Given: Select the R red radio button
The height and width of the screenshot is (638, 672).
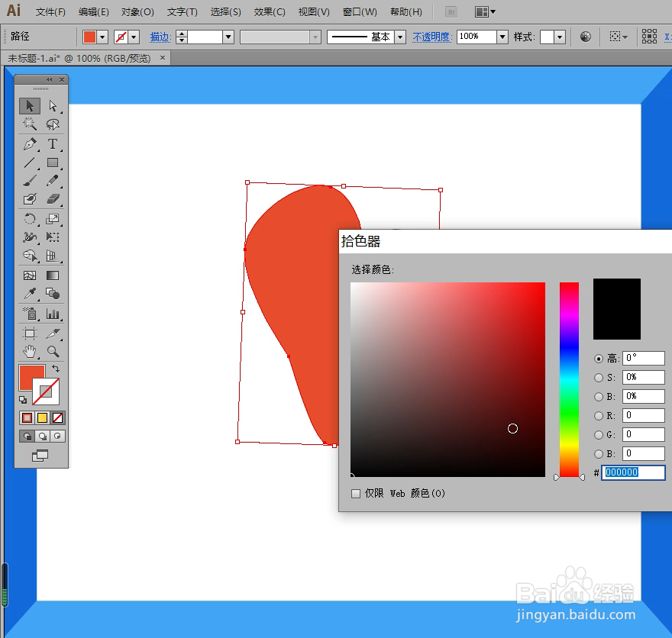Looking at the screenshot, I should [x=599, y=416].
